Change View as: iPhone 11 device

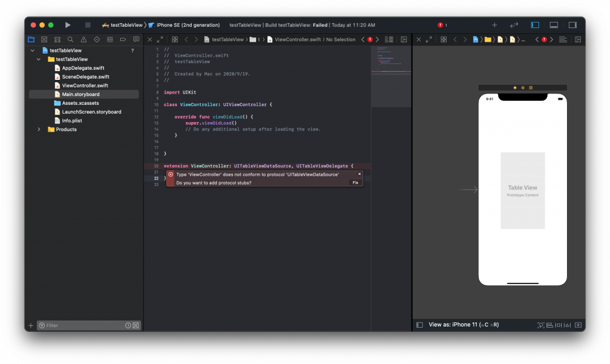(x=463, y=325)
